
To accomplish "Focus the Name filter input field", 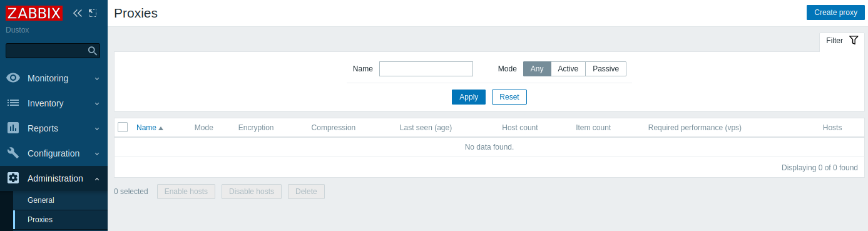I will (x=426, y=69).
